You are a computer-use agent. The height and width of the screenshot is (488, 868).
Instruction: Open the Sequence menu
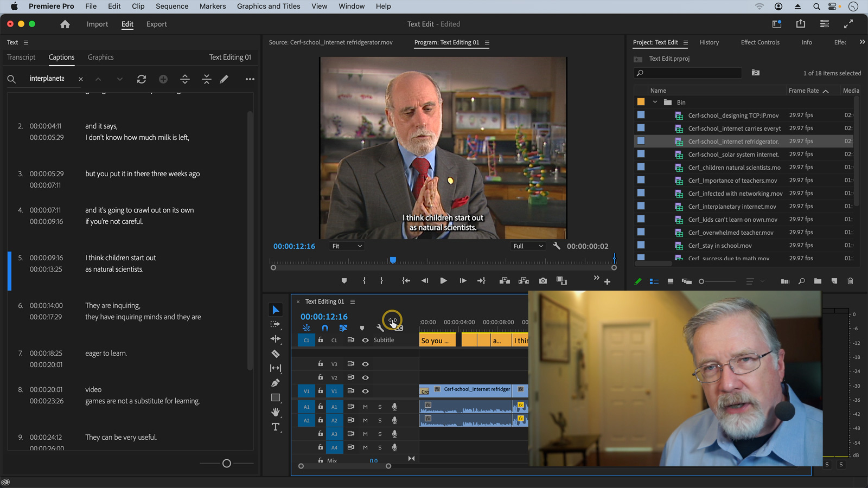tap(172, 7)
